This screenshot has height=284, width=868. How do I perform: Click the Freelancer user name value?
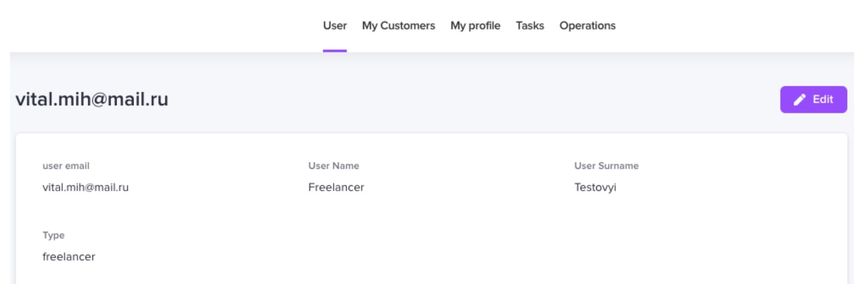pyautogui.click(x=336, y=187)
